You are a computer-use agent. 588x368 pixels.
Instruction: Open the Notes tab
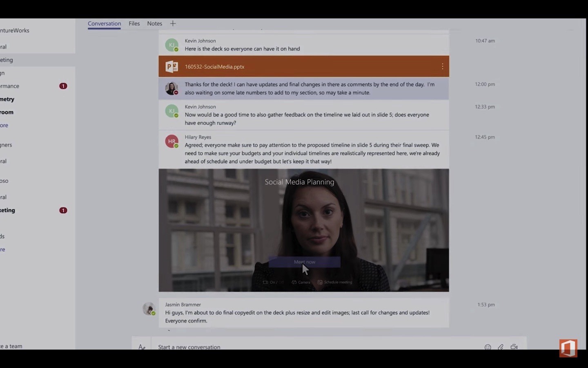(x=154, y=24)
